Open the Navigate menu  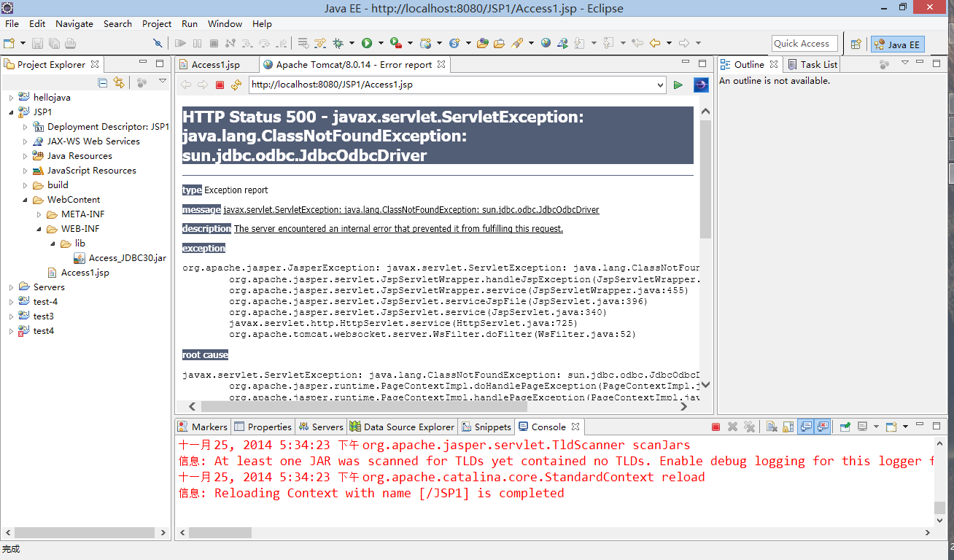pyautogui.click(x=74, y=23)
